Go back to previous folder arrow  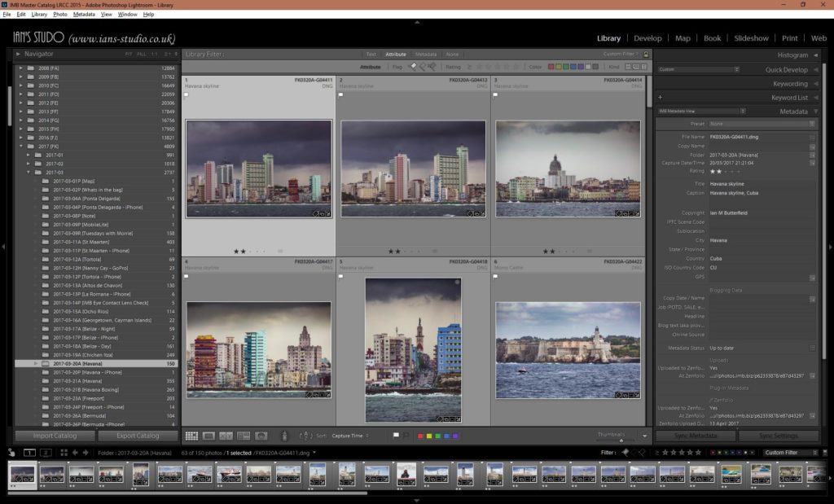click(75, 453)
